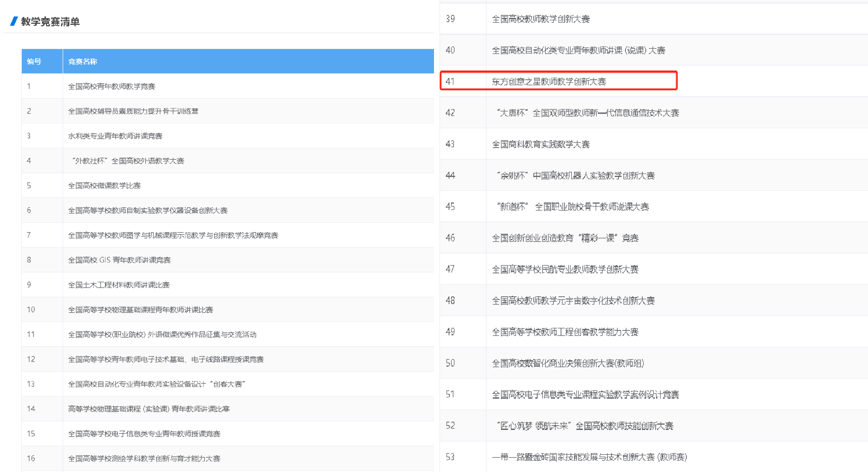Image resolution: width=868 pixels, height=472 pixels.
Task: Open 全国商科教育实践教学大赛 entry
Action: pyautogui.click(x=541, y=144)
